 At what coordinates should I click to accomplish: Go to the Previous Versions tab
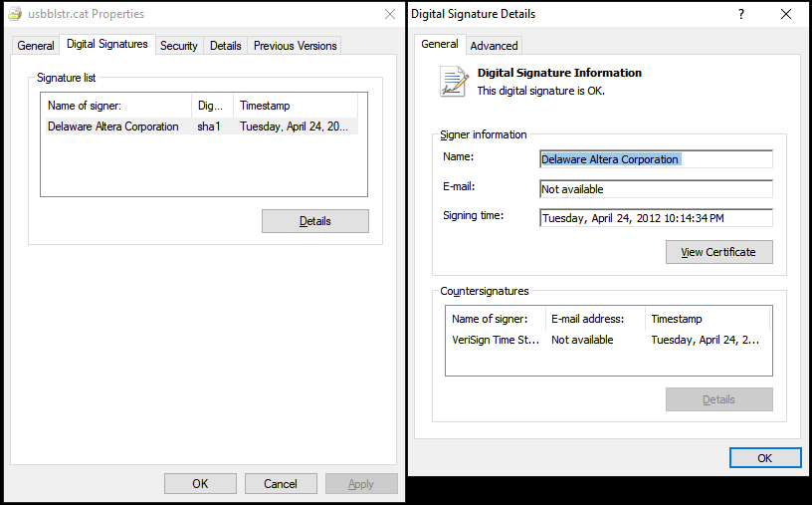click(295, 46)
